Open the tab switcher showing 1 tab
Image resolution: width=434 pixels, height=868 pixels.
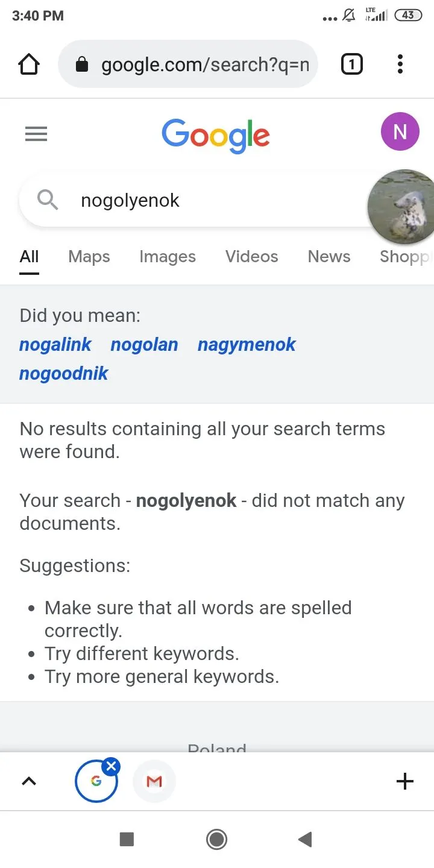[x=352, y=64]
